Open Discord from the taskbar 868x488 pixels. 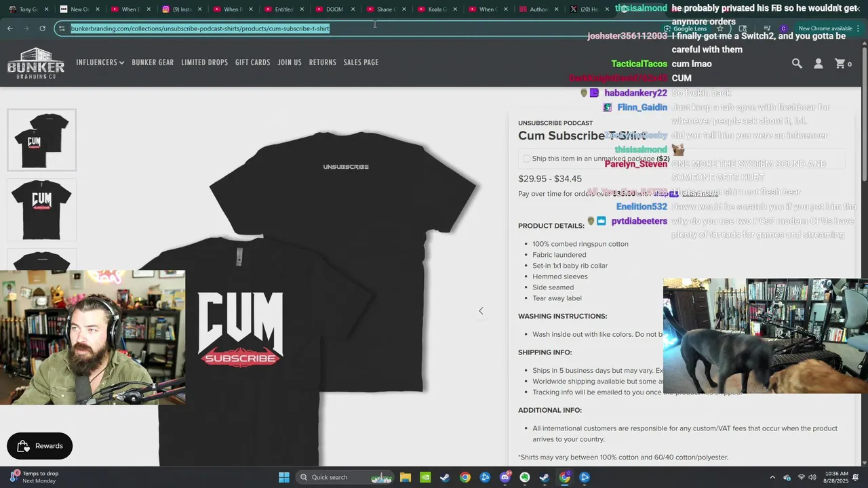pyautogui.click(x=505, y=477)
